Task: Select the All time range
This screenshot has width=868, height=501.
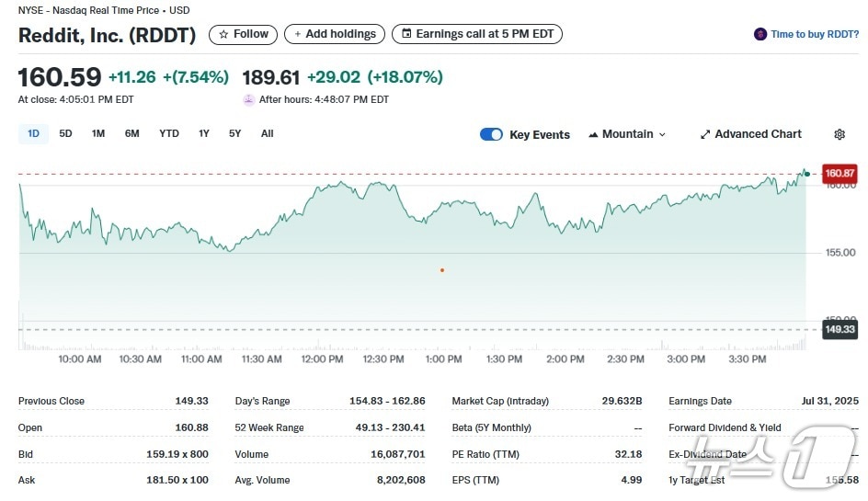Action: tap(267, 133)
